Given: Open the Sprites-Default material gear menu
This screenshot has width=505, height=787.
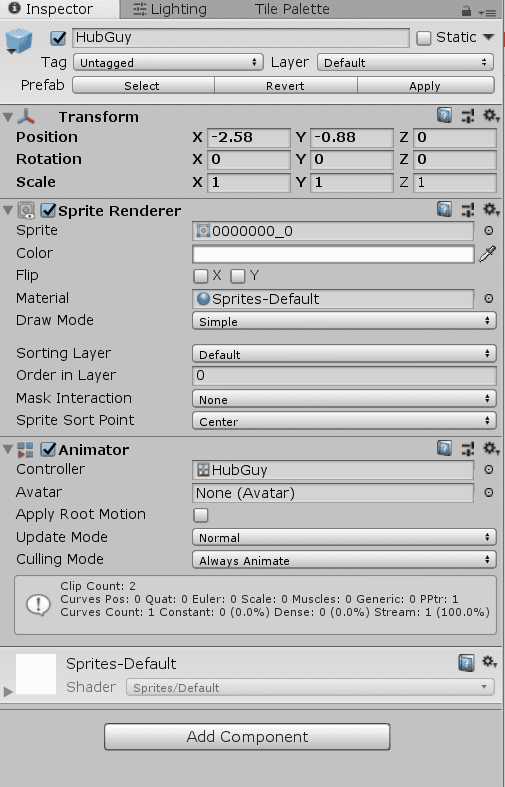Looking at the screenshot, I should 490,662.
